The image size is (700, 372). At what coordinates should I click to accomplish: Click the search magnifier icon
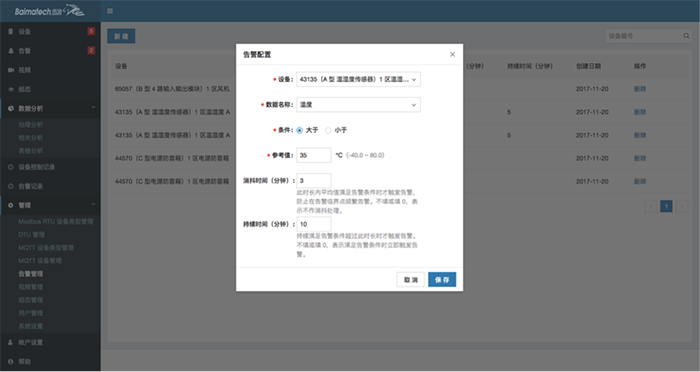click(686, 36)
